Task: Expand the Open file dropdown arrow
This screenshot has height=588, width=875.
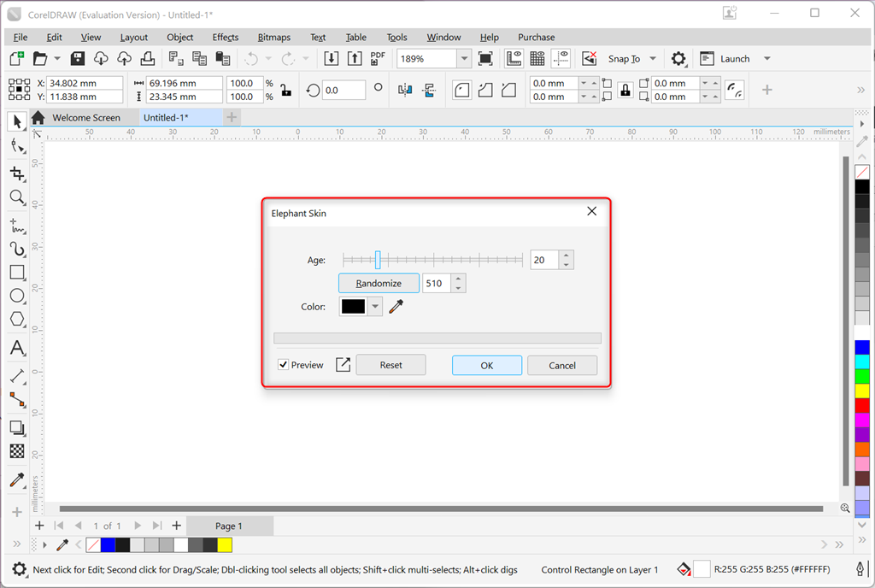Action: (x=57, y=59)
